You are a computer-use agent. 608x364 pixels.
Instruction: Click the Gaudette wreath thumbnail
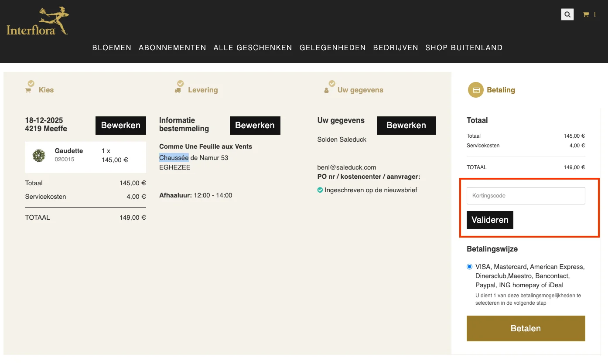pos(39,156)
